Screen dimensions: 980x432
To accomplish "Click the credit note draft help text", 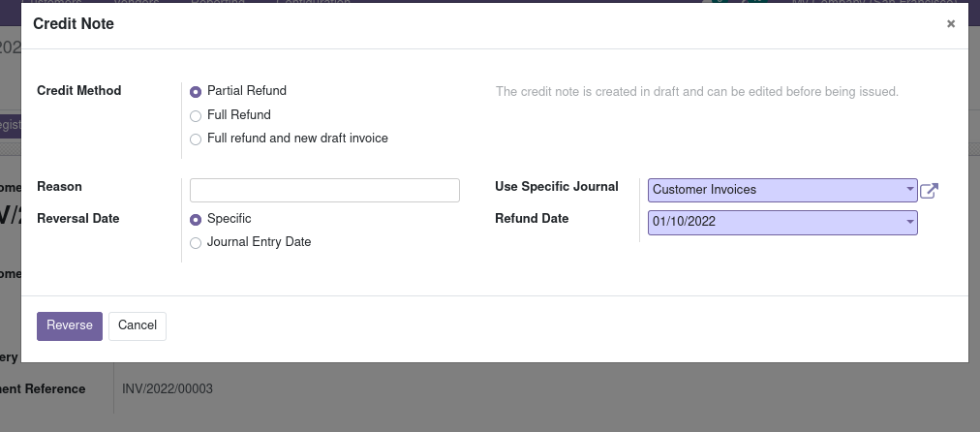I will pos(697,92).
